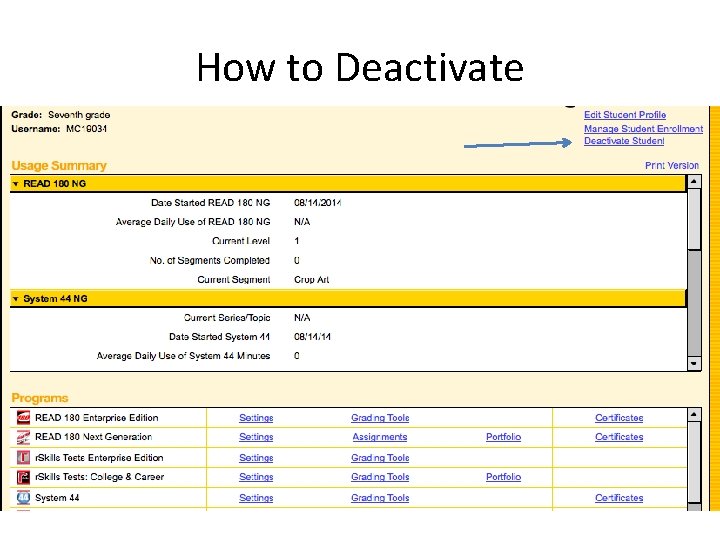This screenshot has height=540, width=720.
Task: Click the Usage Summary scrollbar up arrow
Action: pyautogui.click(x=694, y=181)
